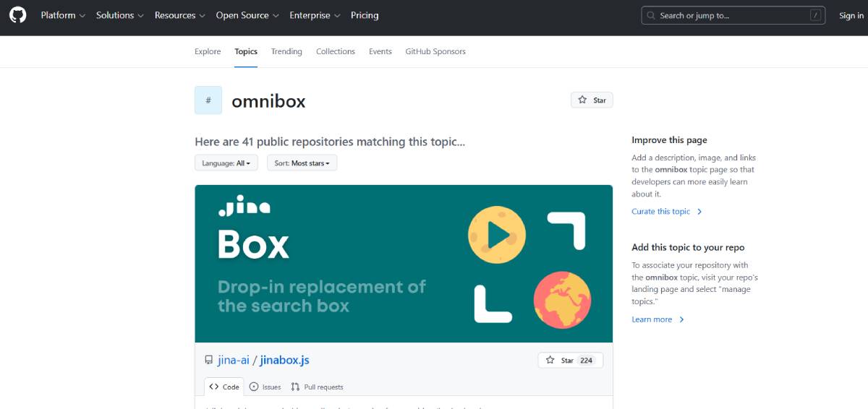The width and height of the screenshot is (868, 409).
Task: Click the repository icon beside jina-ai
Action: (208, 360)
